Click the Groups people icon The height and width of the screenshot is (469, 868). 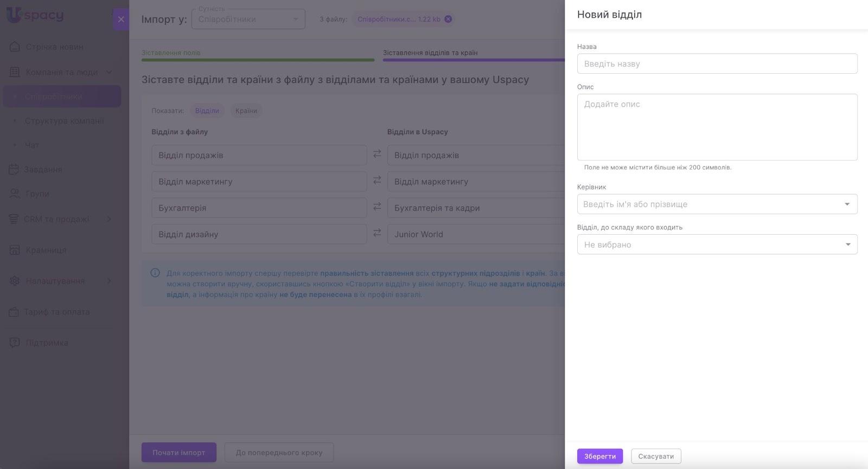tap(15, 194)
